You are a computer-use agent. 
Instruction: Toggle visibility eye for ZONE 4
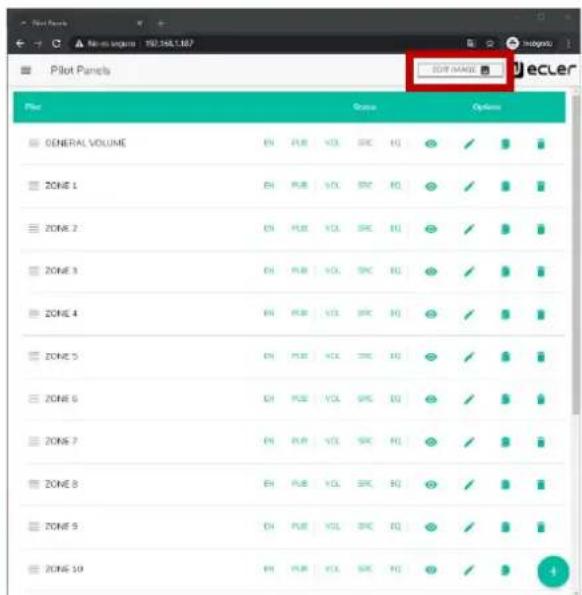pos(431,314)
